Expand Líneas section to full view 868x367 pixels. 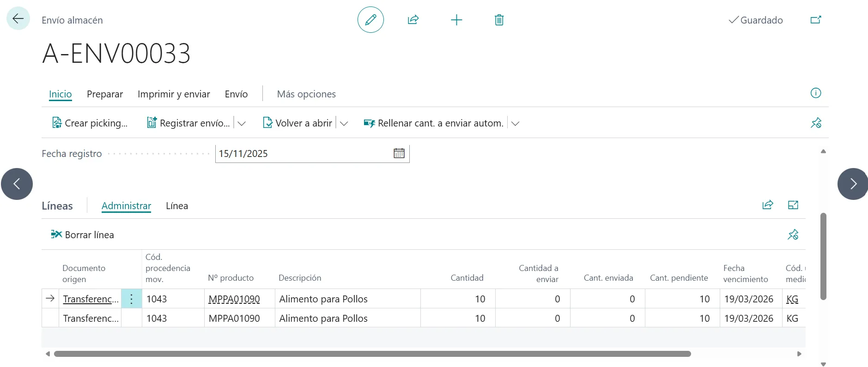click(x=793, y=205)
